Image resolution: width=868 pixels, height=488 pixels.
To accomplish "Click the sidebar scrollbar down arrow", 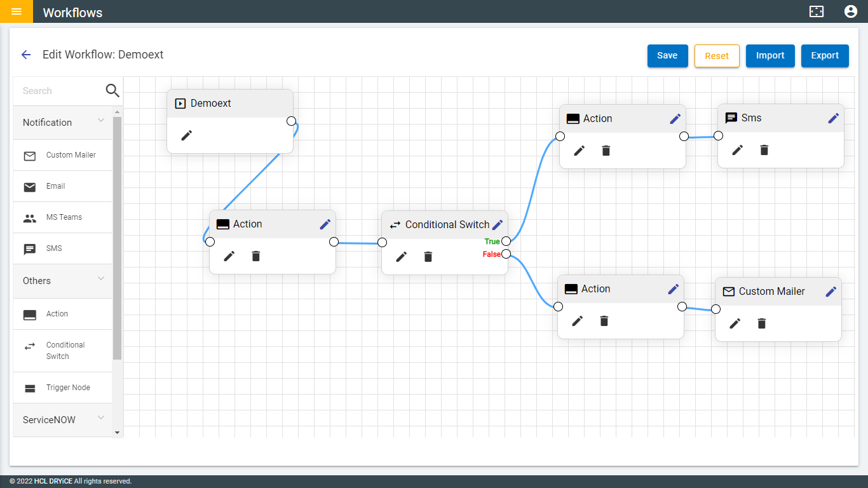I will click(x=117, y=433).
